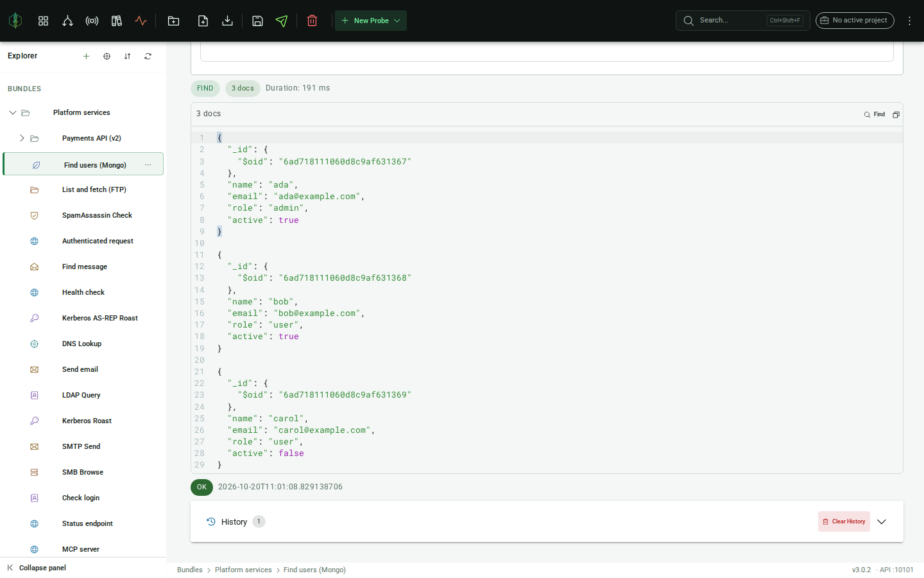Click the Duration: 191 ms text
This screenshot has height=578, width=924.
click(x=298, y=88)
